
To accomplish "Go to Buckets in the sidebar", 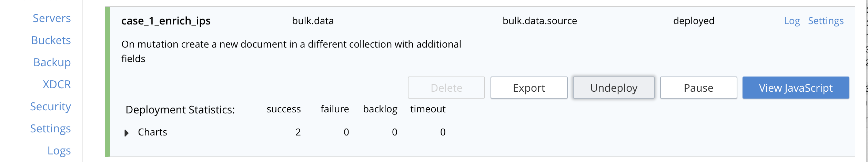I will click(51, 40).
